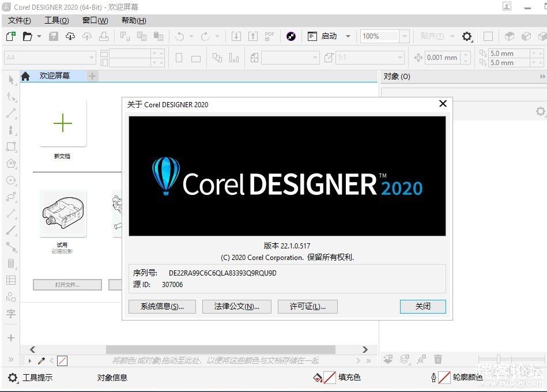Click the Save floppy disk icon

tap(54, 36)
